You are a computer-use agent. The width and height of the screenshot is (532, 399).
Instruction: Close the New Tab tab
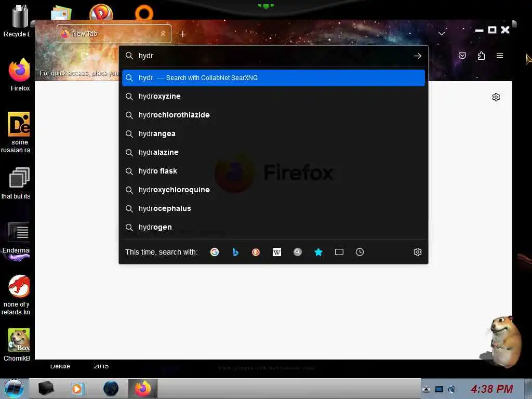(163, 34)
